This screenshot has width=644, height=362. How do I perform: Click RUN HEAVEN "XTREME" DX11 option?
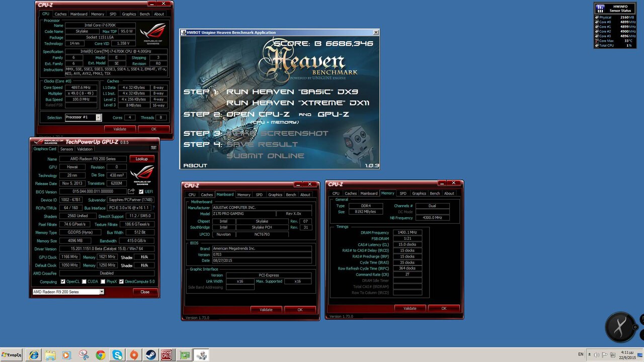pyautogui.click(x=298, y=103)
